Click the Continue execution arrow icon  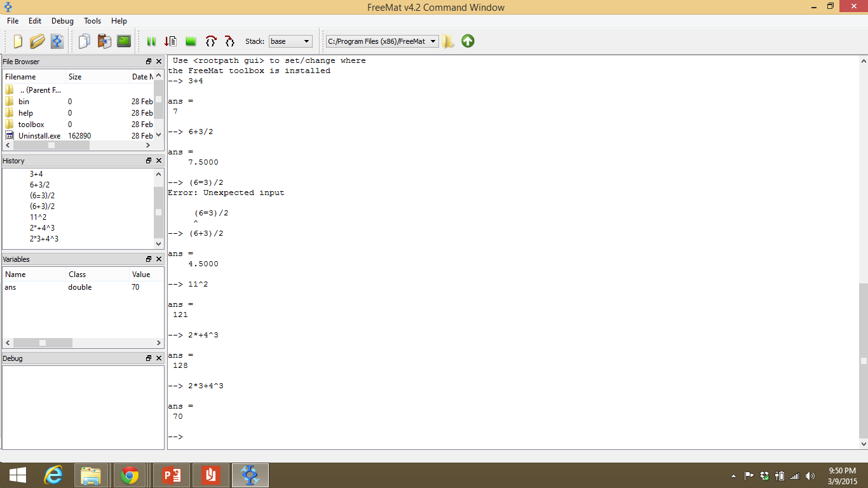click(170, 41)
